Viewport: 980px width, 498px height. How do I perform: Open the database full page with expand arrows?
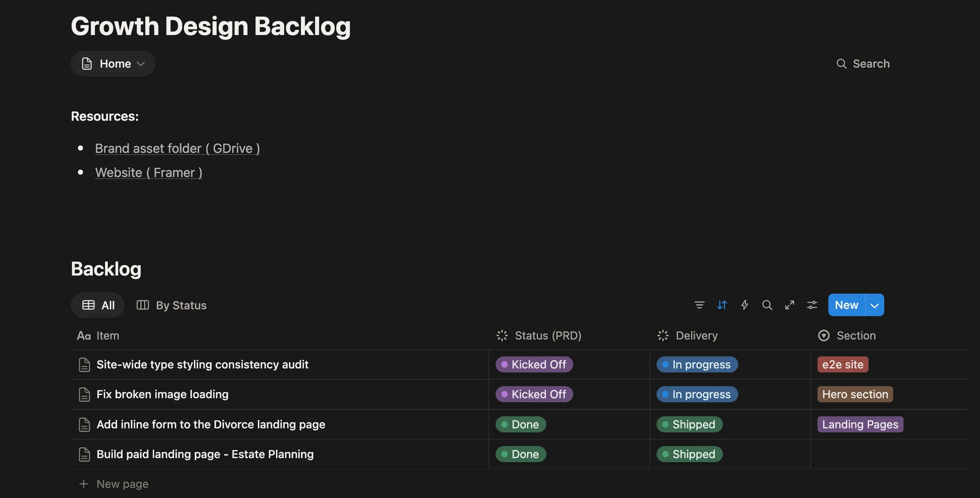[790, 305]
